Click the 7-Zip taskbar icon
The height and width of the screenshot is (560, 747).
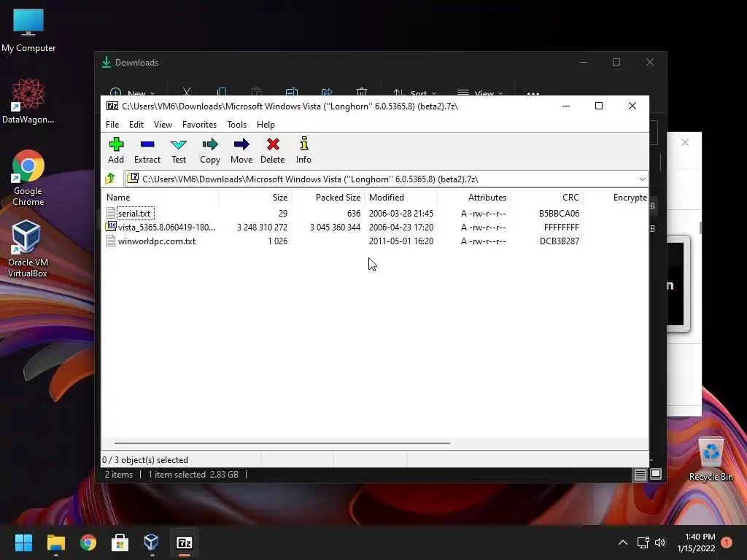click(x=185, y=542)
